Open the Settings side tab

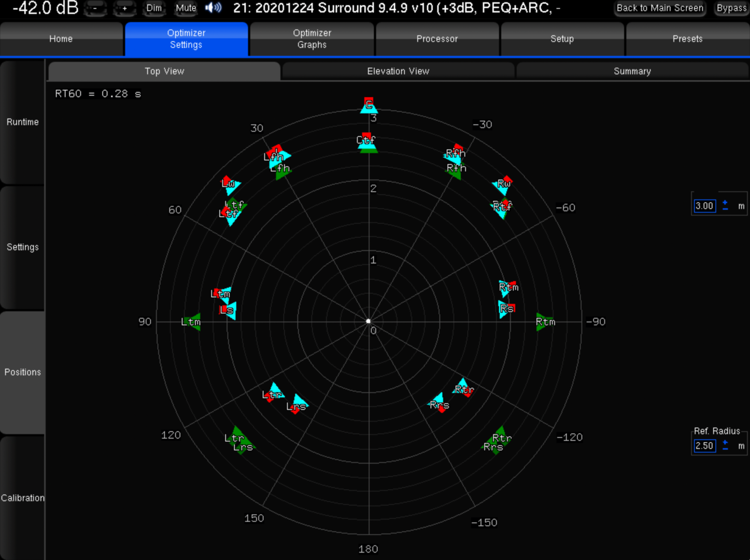pyautogui.click(x=22, y=247)
